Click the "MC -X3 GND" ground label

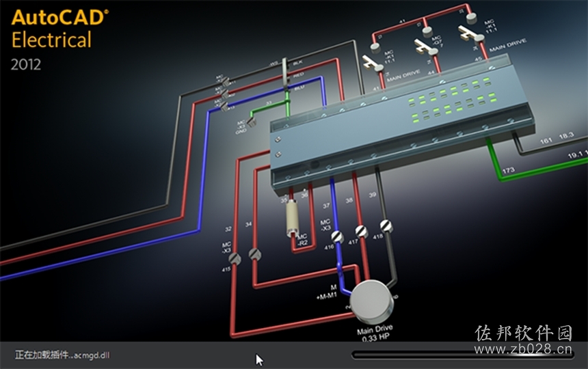pos(241,127)
